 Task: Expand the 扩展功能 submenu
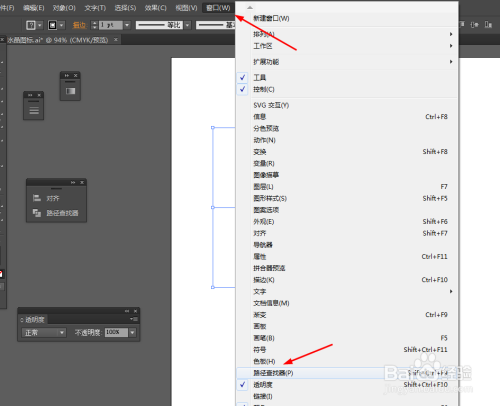(x=347, y=62)
